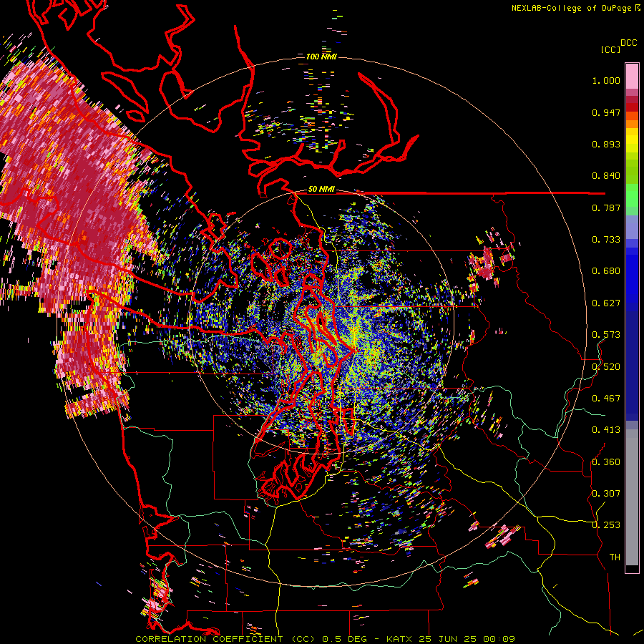The image size is (644, 644).
Task: Click the 0.573 scale value
Action: click(606, 335)
